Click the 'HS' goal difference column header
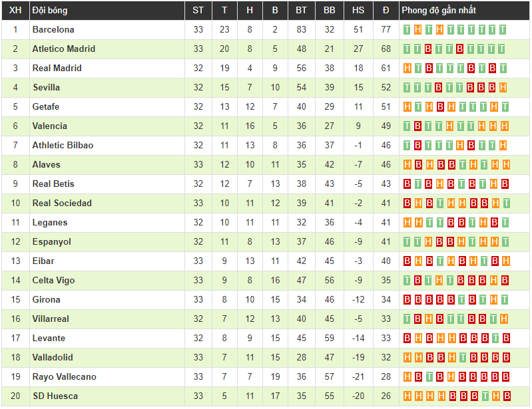The height and width of the screenshot is (409, 532). (x=358, y=11)
